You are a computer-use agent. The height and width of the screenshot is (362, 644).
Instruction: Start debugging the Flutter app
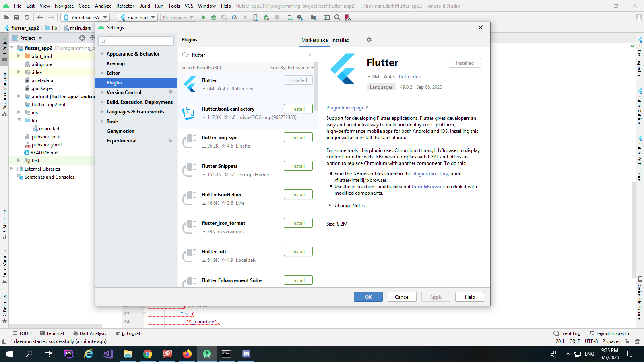coord(213,17)
